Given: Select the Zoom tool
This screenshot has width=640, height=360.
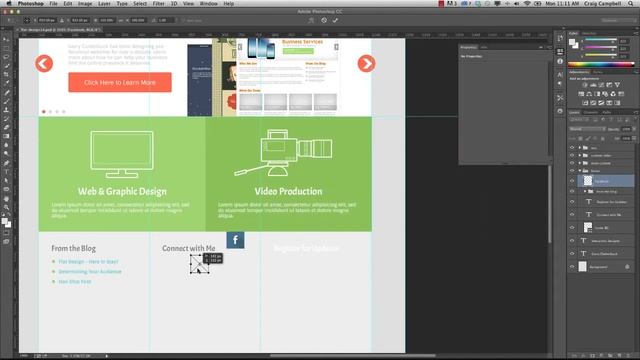Looking at the screenshot, I should 6,207.
